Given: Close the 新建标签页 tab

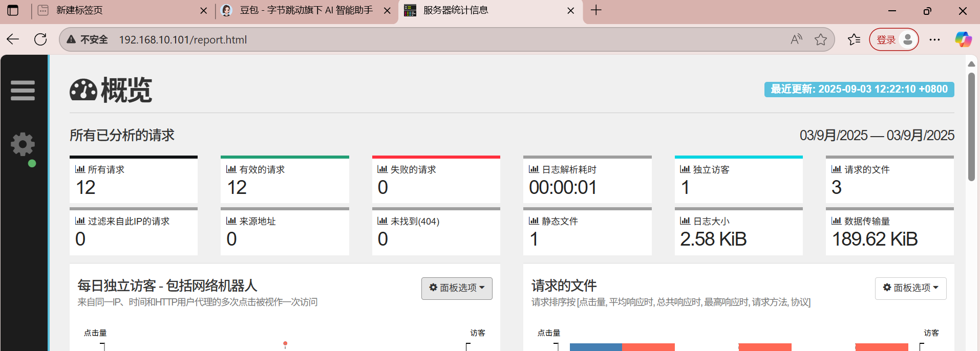Looking at the screenshot, I should click(204, 11).
